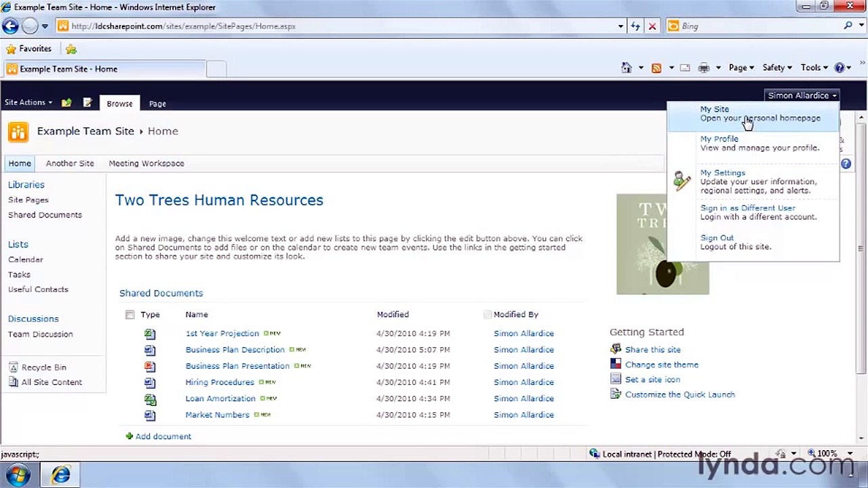Open the IE Page menu dropdown
The height and width of the screenshot is (488, 868).
(741, 68)
